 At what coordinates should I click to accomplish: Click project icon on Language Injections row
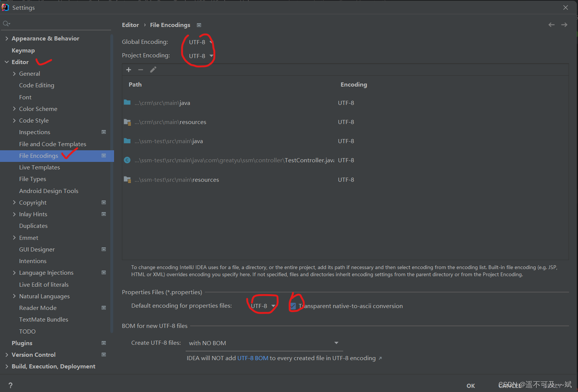[104, 272]
